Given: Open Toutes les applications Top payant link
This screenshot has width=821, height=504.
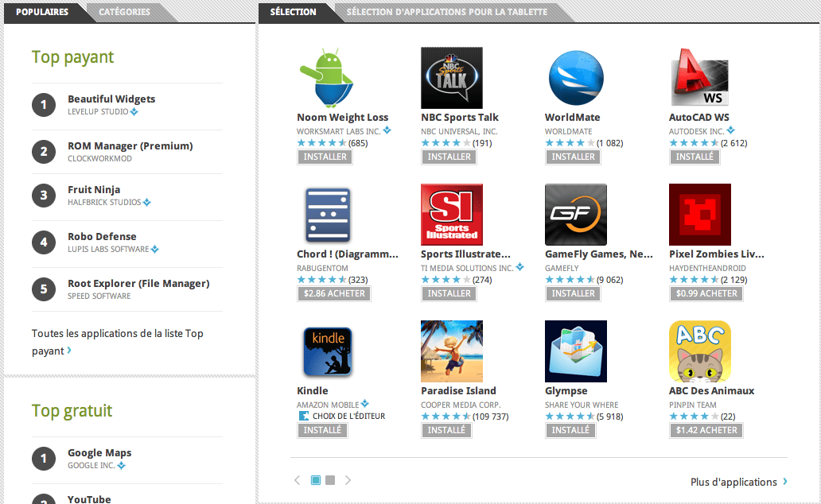Looking at the screenshot, I should coord(117,343).
